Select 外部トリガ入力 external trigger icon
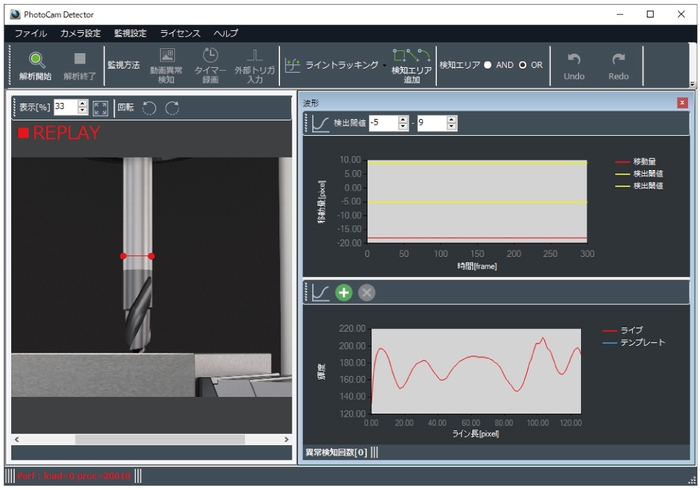 (x=253, y=58)
